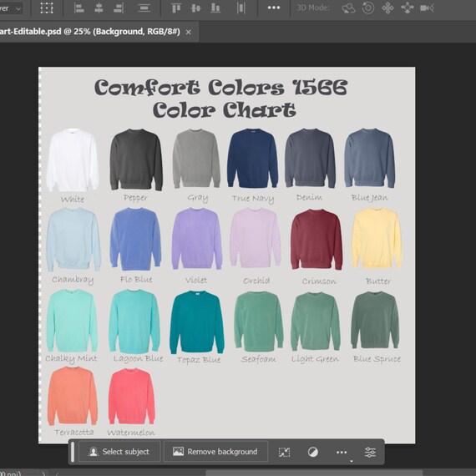
Task: Align bottom edges of layers
Action: 215,8
